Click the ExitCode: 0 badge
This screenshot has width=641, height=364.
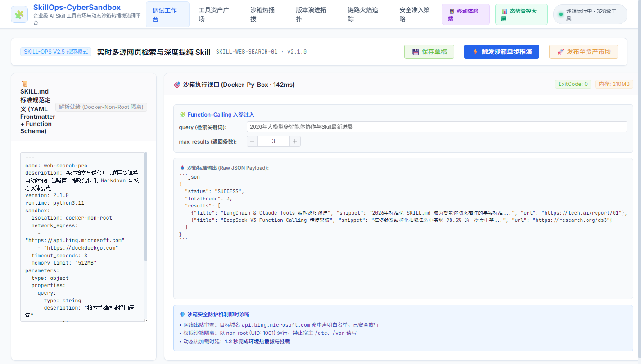(x=573, y=84)
